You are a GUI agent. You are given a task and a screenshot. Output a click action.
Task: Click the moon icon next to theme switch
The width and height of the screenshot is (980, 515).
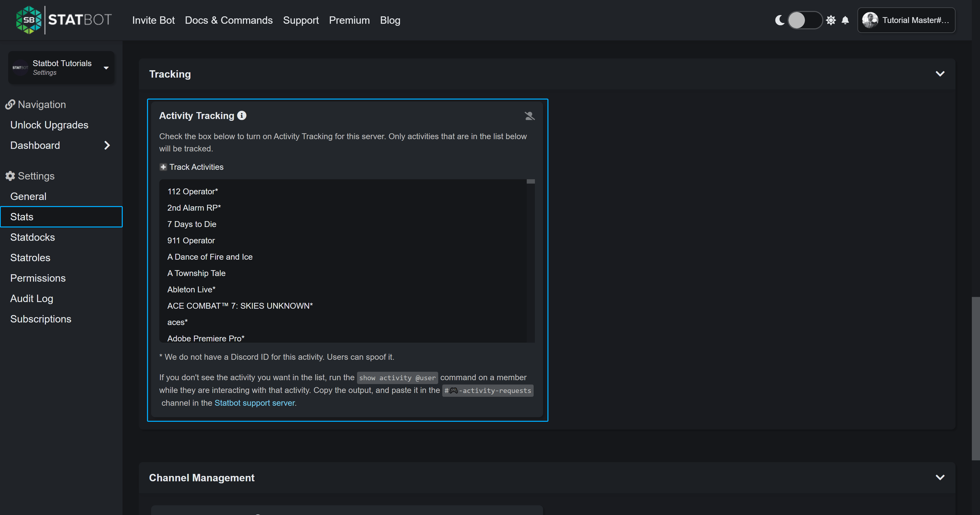pyautogui.click(x=779, y=20)
